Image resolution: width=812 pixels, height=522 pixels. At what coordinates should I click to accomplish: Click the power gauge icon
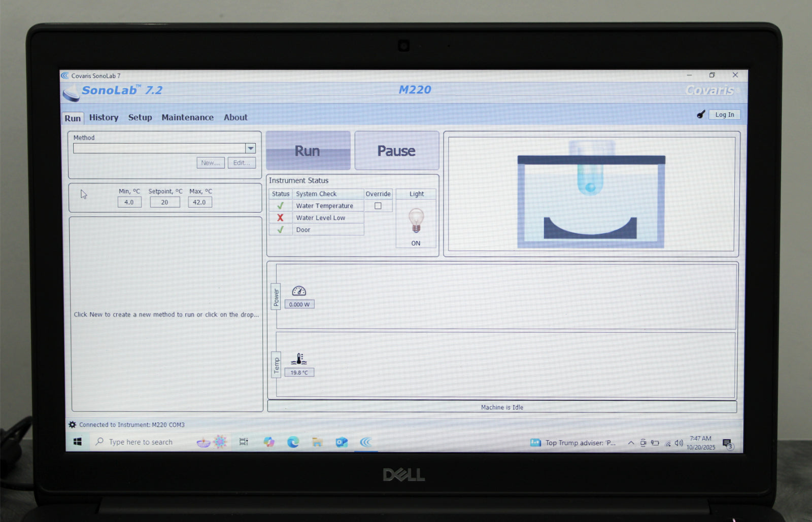tap(299, 291)
